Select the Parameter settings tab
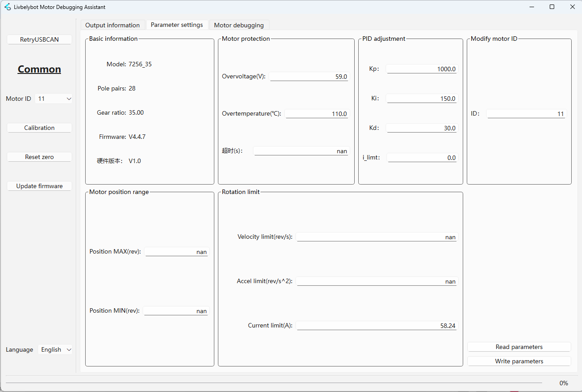Image resolution: width=582 pixels, height=392 pixels. coord(177,25)
